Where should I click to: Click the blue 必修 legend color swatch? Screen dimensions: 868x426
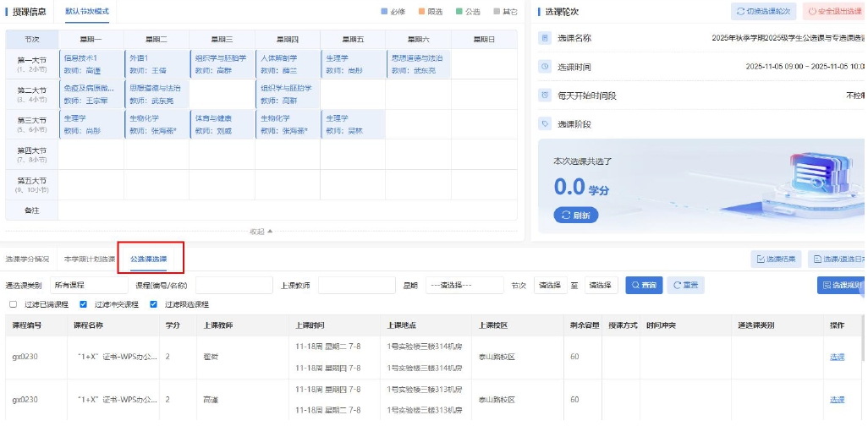385,12
